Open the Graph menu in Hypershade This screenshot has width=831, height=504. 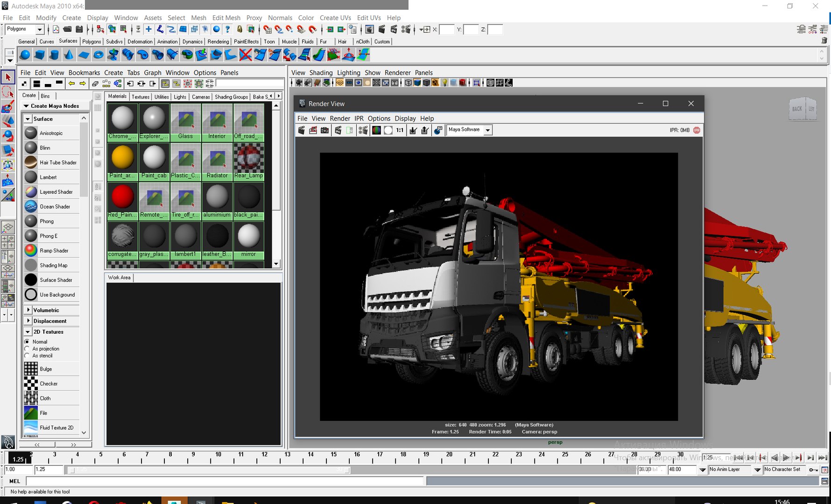tap(153, 73)
